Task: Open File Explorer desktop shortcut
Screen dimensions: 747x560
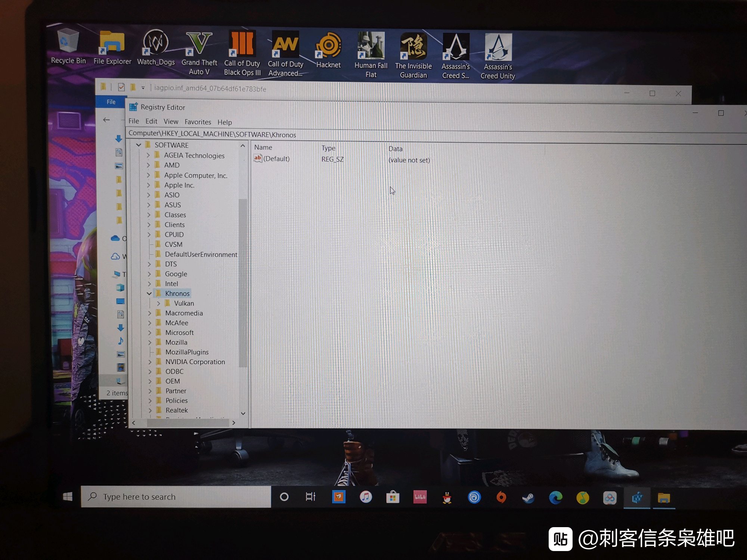Action: point(112,48)
